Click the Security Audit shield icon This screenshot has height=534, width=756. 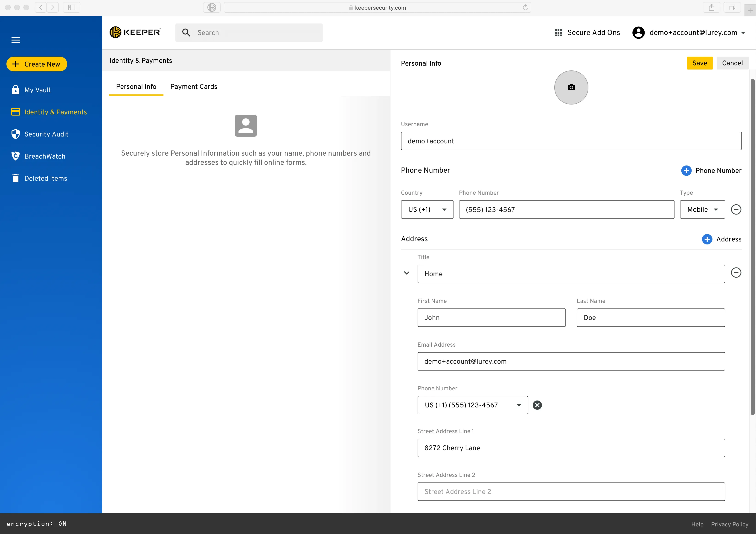[16, 134]
